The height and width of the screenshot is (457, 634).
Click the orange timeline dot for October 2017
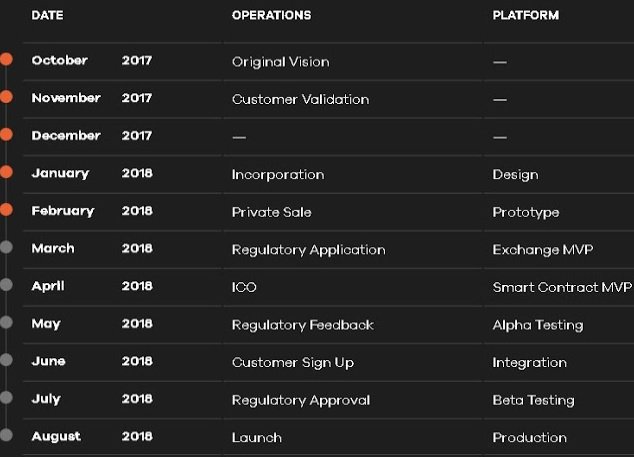point(6,60)
